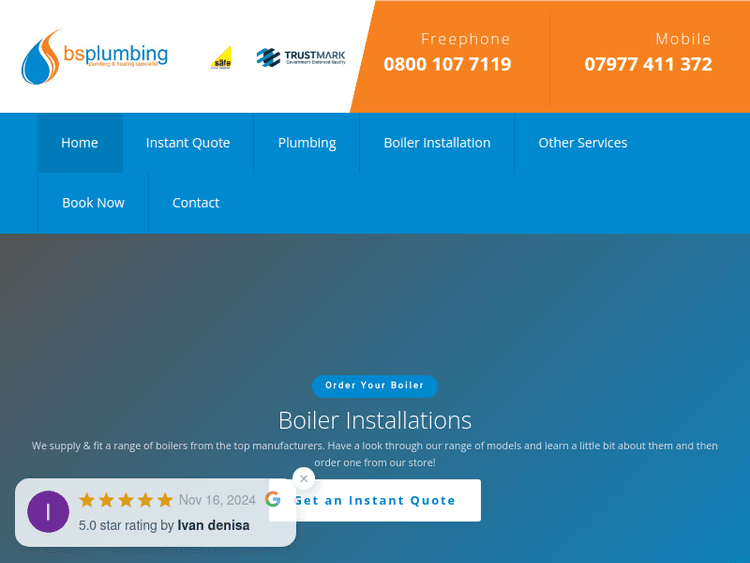Image resolution: width=750 pixels, height=563 pixels.
Task: Click the Google 'G' logo in review
Action: (273, 499)
